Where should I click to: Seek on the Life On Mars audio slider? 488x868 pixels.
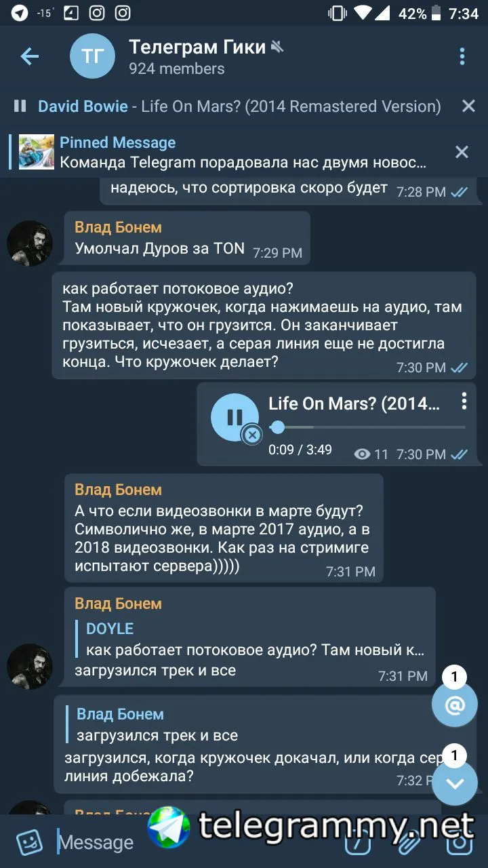(x=367, y=427)
